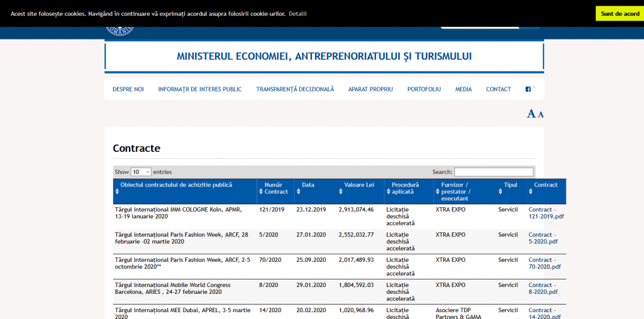Click value 2,913,074.46 cell
The width and height of the screenshot is (644, 319).
(356, 210)
